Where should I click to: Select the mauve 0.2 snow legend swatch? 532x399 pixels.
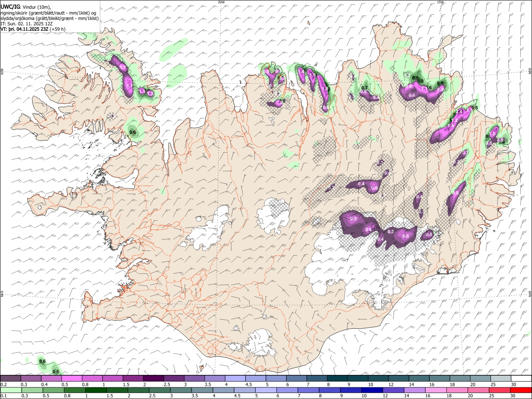tap(10, 378)
